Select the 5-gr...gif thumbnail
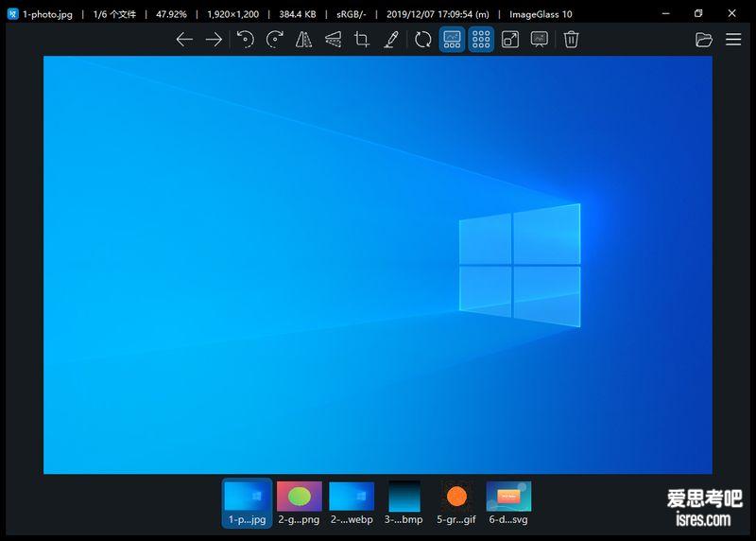The height and width of the screenshot is (541, 756). pos(456,503)
